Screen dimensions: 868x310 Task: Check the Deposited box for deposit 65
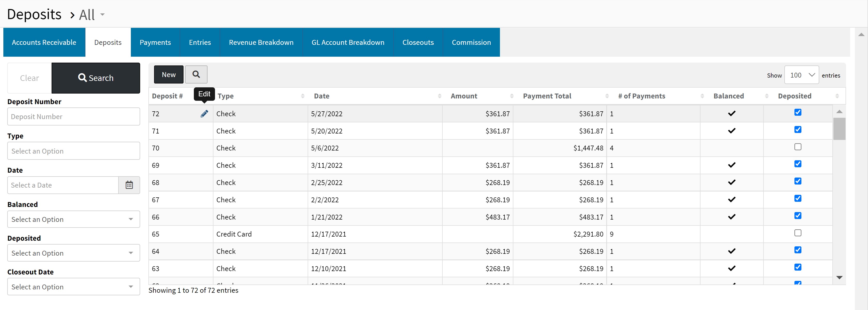click(x=798, y=233)
